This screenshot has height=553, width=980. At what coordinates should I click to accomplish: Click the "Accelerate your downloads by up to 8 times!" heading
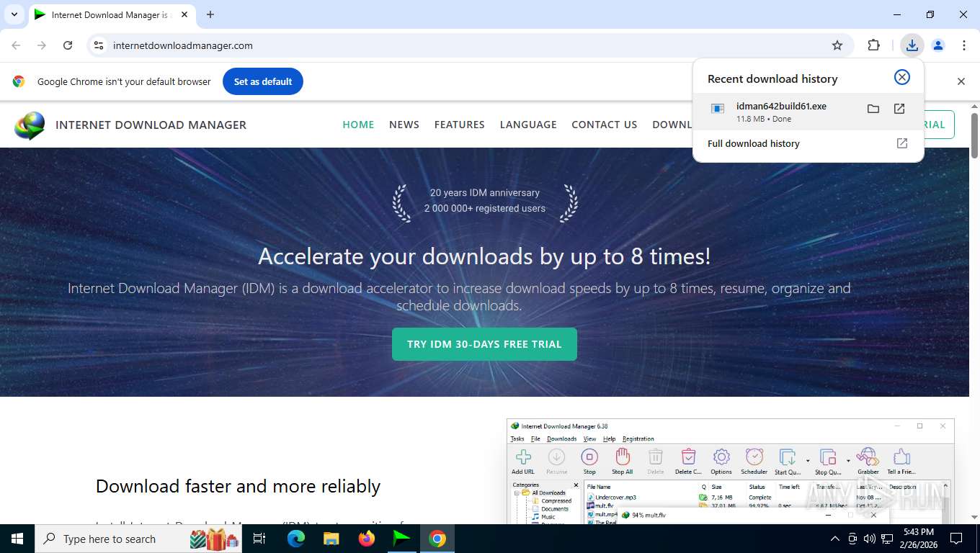click(x=484, y=256)
